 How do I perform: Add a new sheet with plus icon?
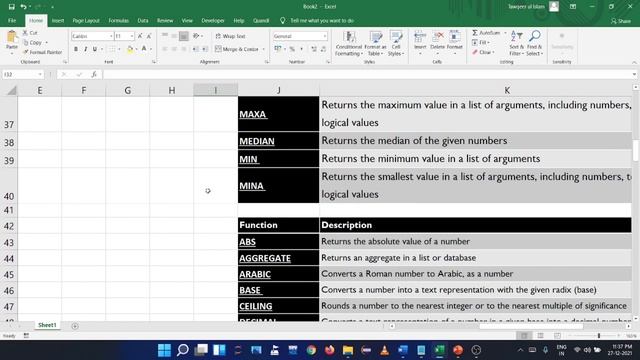point(75,326)
